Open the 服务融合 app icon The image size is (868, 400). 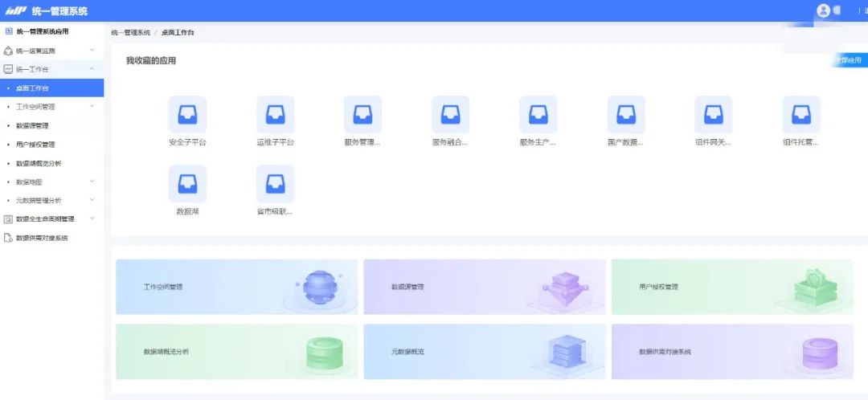(451, 115)
